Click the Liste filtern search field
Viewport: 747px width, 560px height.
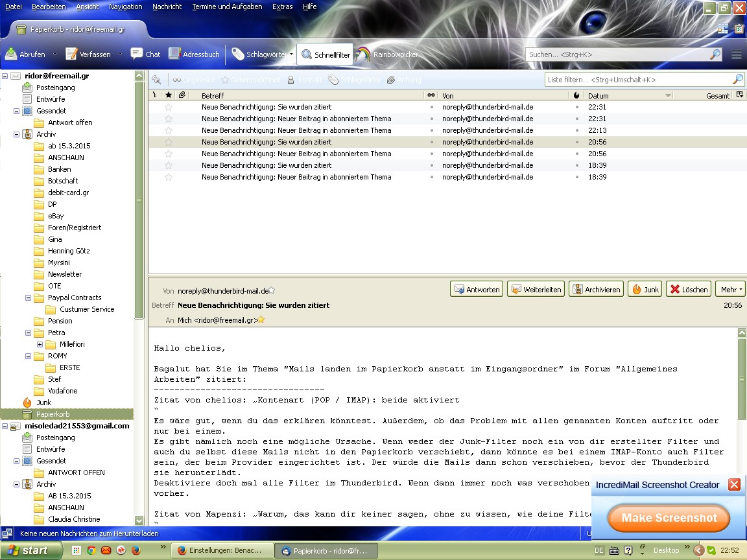639,80
